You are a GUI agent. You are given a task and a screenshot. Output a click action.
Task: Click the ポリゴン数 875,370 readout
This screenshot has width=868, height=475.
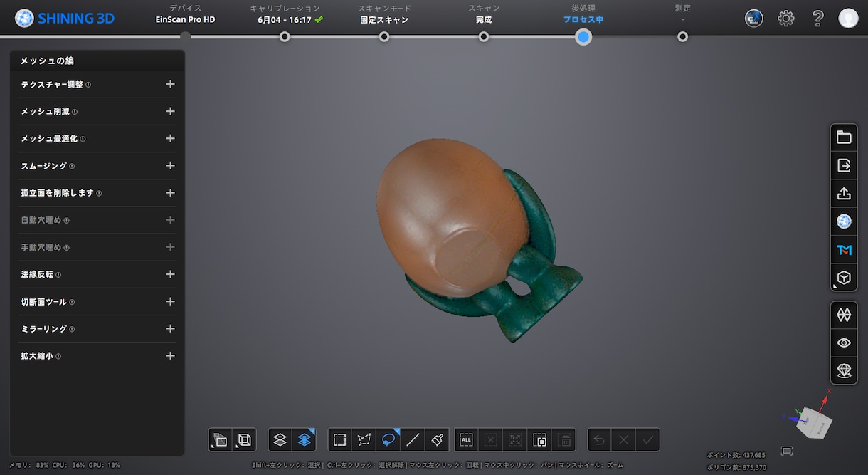pos(736,467)
